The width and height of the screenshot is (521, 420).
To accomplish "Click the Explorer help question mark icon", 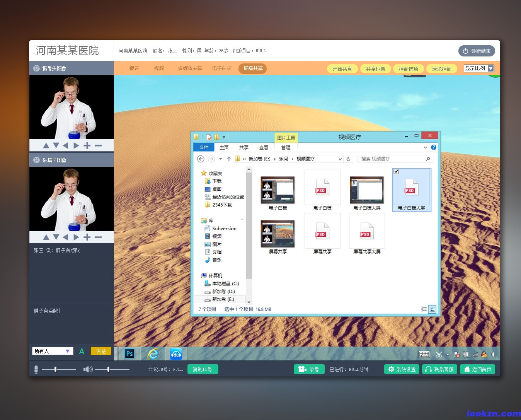I will click(x=434, y=147).
